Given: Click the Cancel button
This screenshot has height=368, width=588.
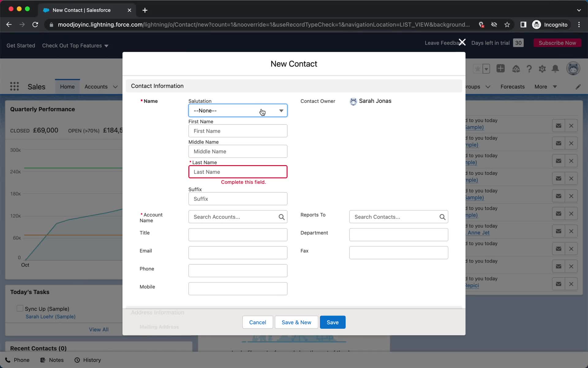Looking at the screenshot, I should [x=258, y=322].
